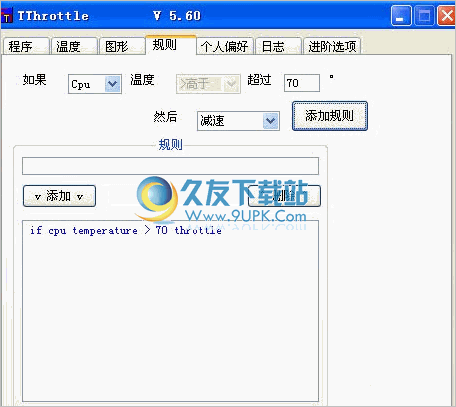Close the TThrottle window
This screenshot has height=407, width=456.
tap(447, 16)
